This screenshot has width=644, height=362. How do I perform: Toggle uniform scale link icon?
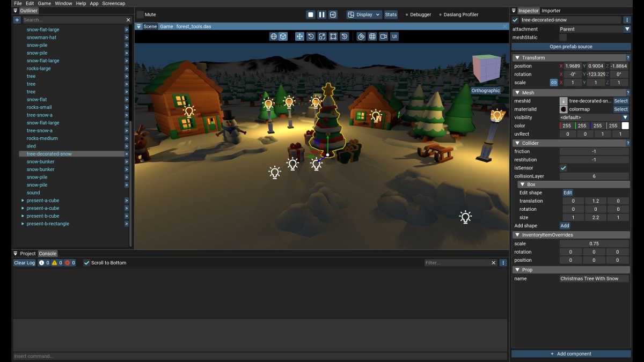[x=554, y=83]
